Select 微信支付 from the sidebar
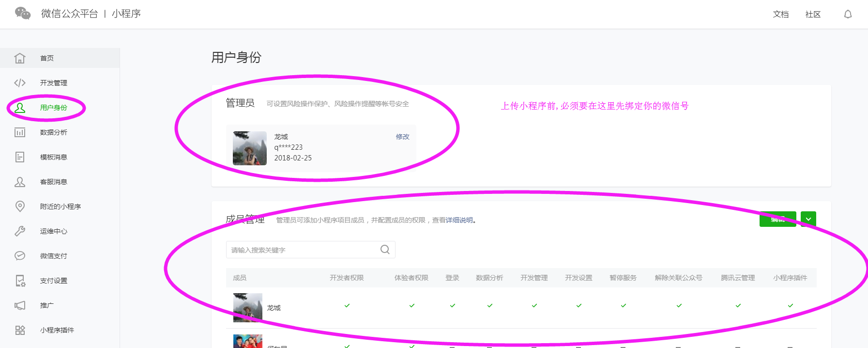Image resolution: width=868 pixels, height=348 pixels. [x=53, y=256]
